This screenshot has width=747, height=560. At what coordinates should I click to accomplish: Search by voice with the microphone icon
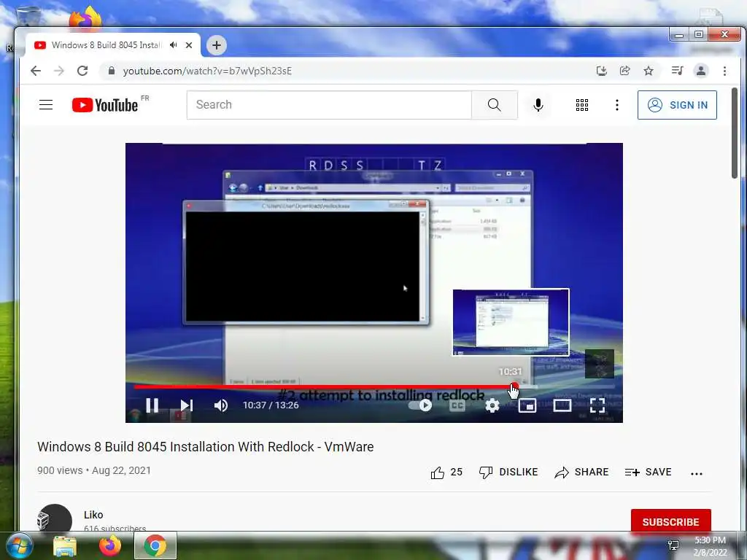point(538,105)
